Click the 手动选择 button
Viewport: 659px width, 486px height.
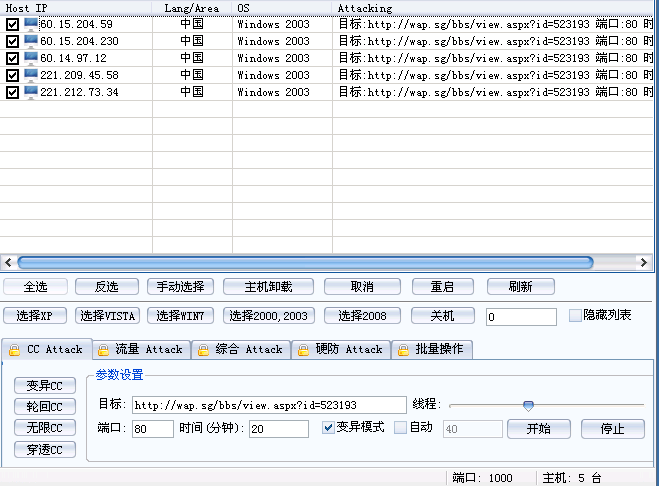point(180,287)
